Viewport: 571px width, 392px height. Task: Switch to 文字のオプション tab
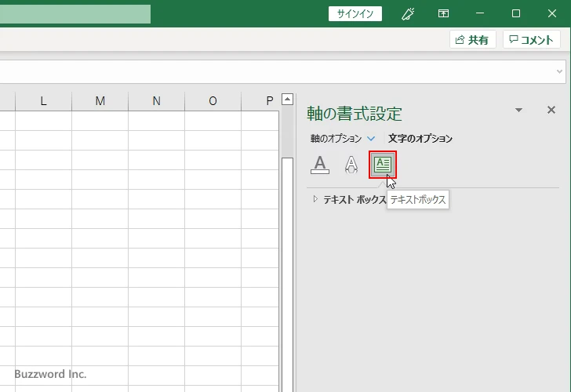tap(420, 138)
